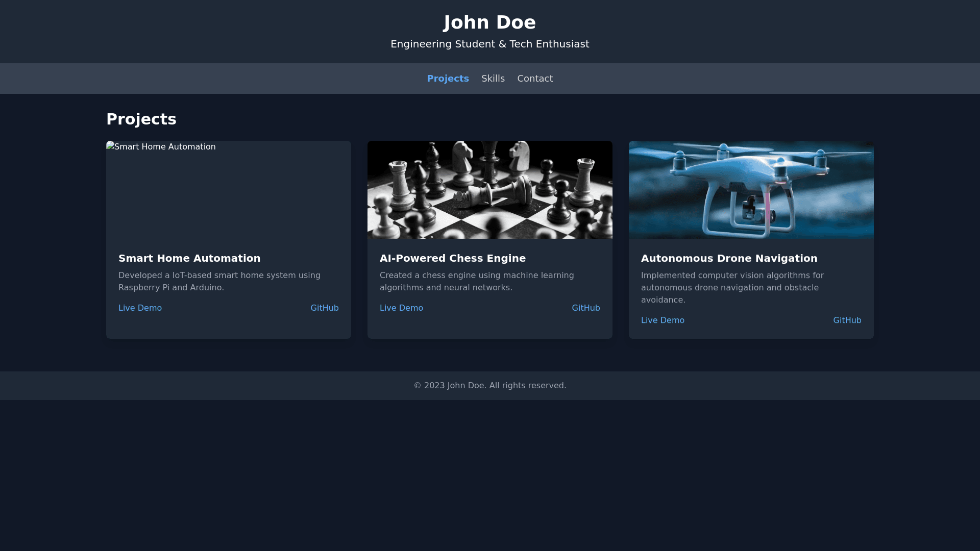Click the chess board project image
Viewport: 980px width, 551px height.
click(x=490, y=190)
